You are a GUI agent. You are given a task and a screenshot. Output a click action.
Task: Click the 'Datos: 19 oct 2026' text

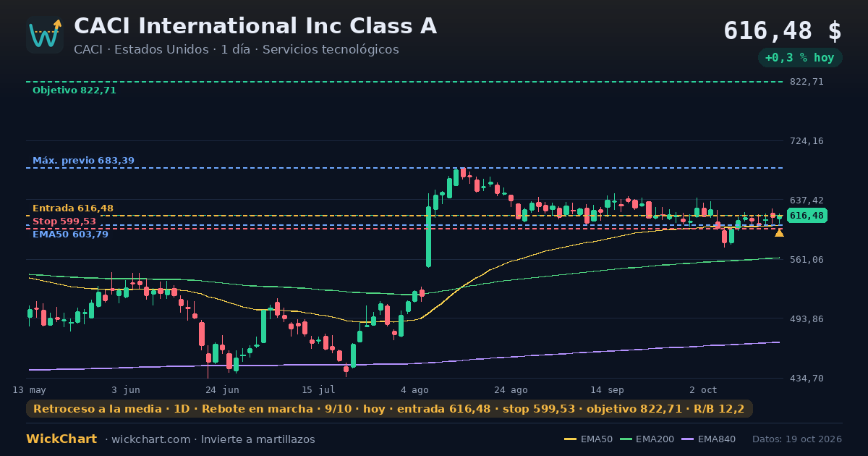click(797, 439)
